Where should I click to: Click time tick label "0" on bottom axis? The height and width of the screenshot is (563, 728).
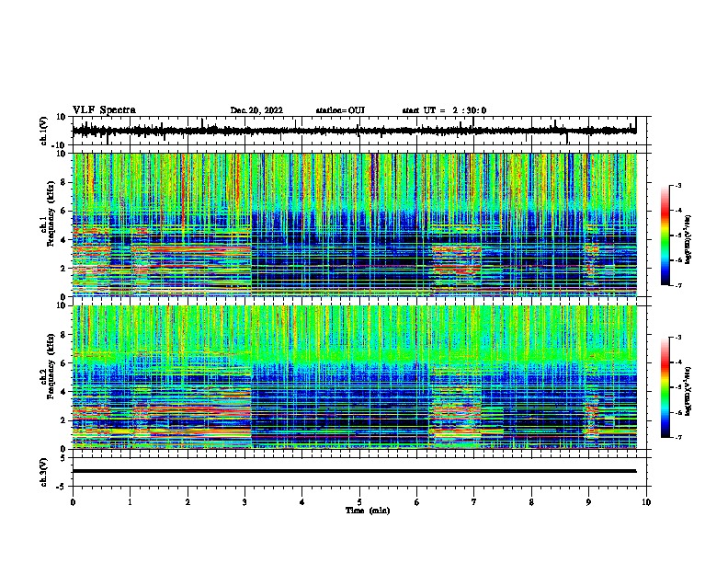point(73,502)
